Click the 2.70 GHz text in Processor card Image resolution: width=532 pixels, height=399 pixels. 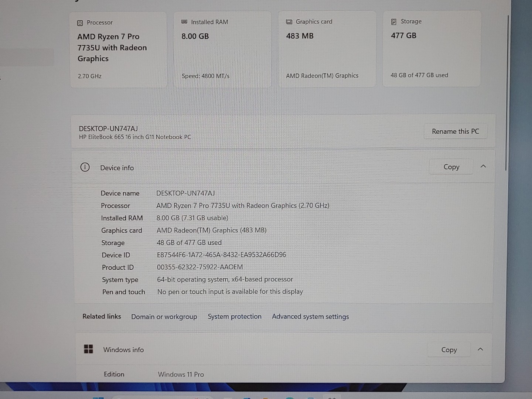pos(89,76)
